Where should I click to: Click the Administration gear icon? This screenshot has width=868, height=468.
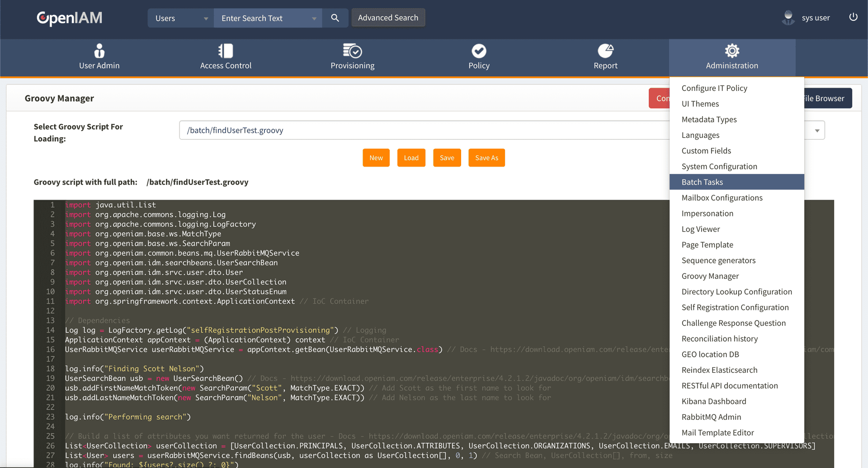(732, 51)
